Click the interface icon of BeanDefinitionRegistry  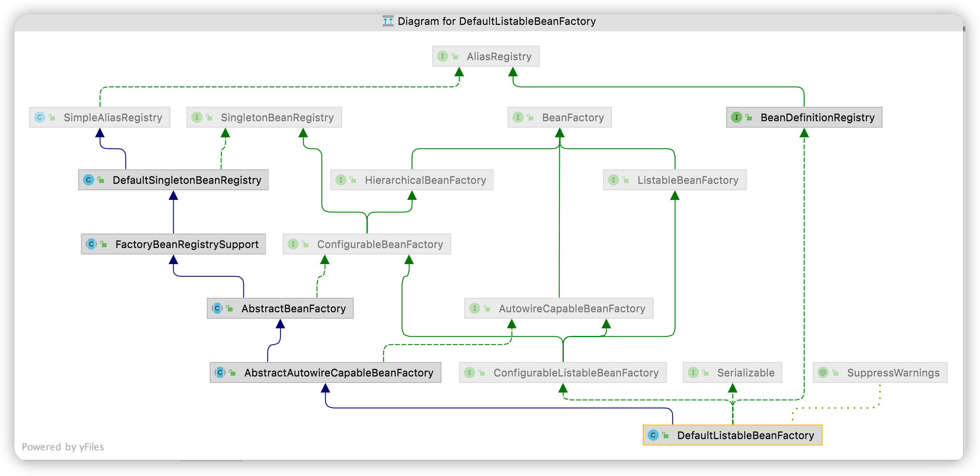(736, 117)
